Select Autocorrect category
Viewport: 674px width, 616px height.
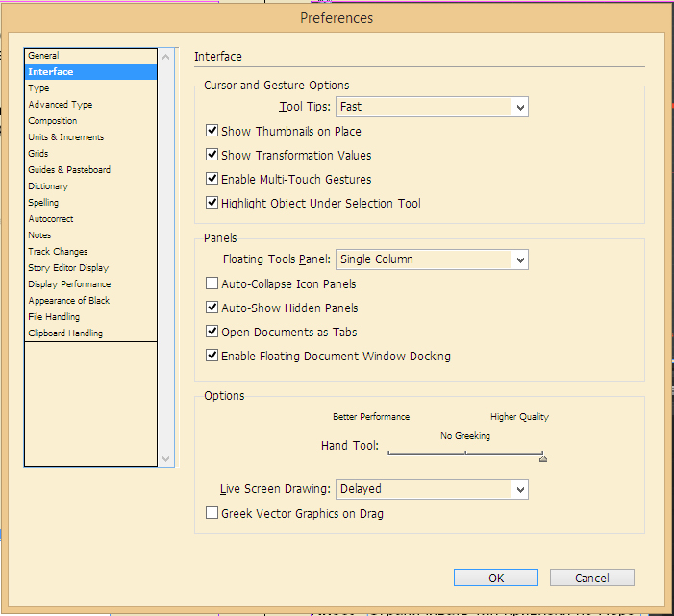tap(90, 219)
